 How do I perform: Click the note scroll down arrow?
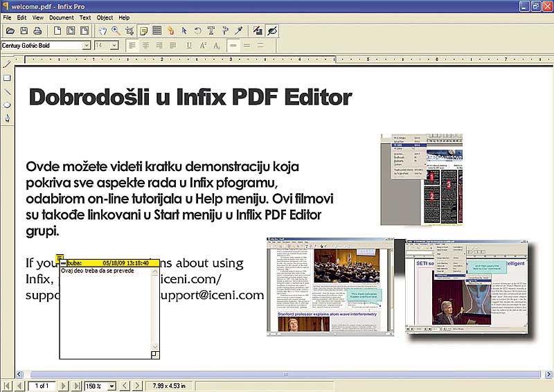pyautogui.click(x=155, y=347)
